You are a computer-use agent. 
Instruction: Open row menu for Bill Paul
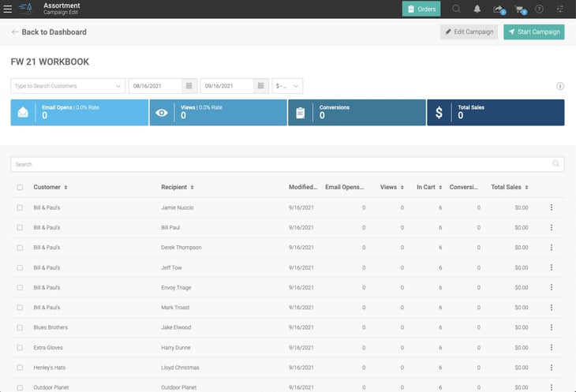552,228
